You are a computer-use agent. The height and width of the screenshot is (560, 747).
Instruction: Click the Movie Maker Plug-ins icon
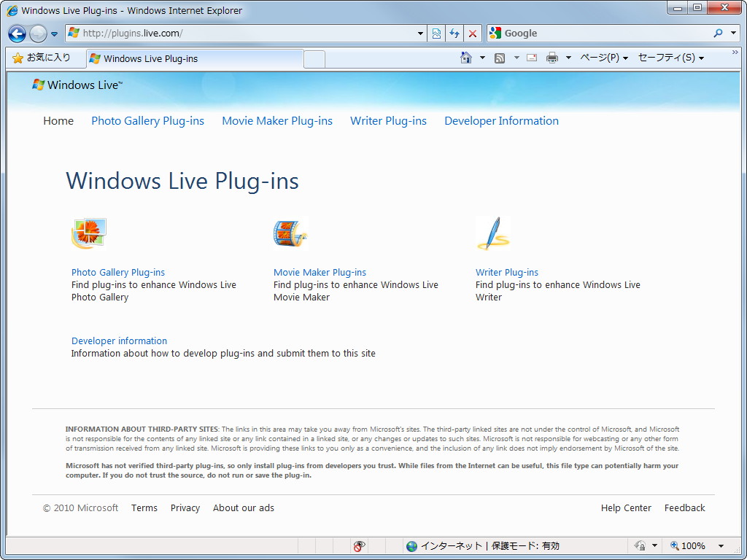pyautogui.click(x=290, y=233)
